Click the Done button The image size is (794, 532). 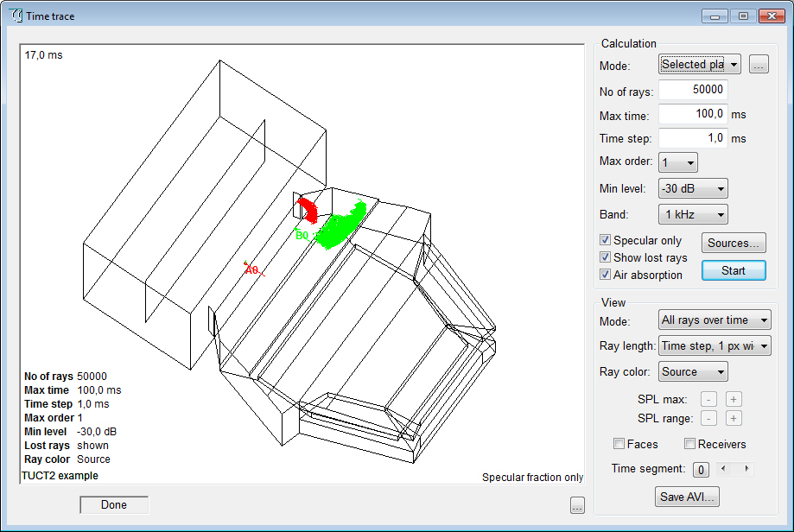114,504
